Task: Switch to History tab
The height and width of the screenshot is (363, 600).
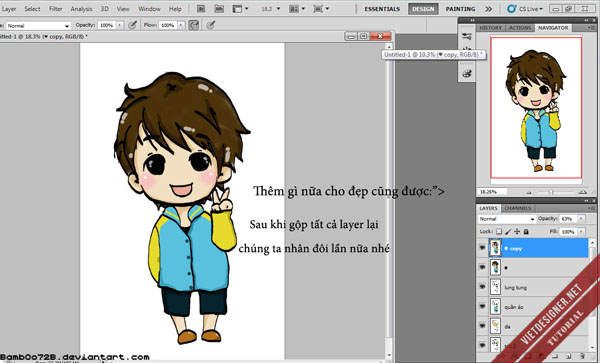Action: pos(491,28)
